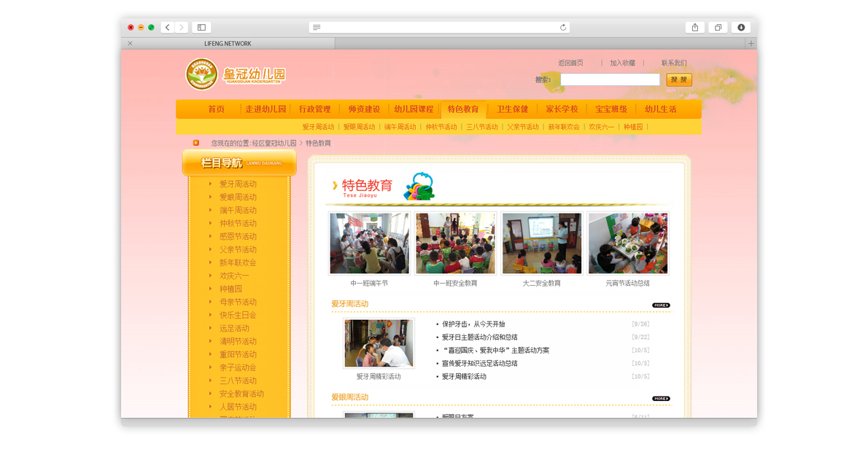Click the browser address bar
Viewport: 868px width, 449px height.
pos(439,27)
